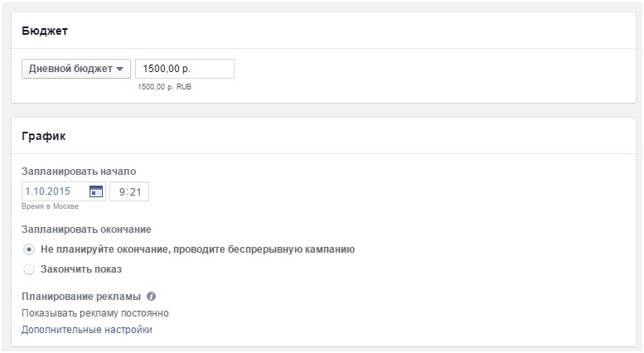Click the Запланировать окончание label
The width and height of the screenshot is (644, 353).
pyautogui.click(x=86, y=230)
